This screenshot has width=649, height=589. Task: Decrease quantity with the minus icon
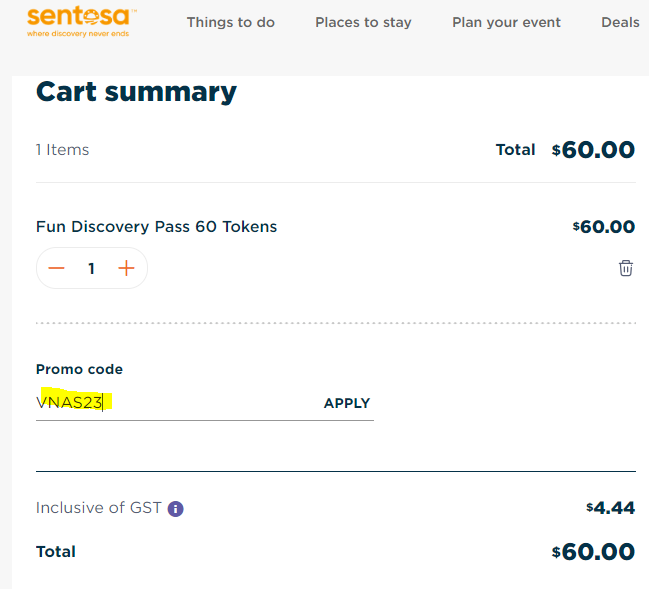pos(57,268)
